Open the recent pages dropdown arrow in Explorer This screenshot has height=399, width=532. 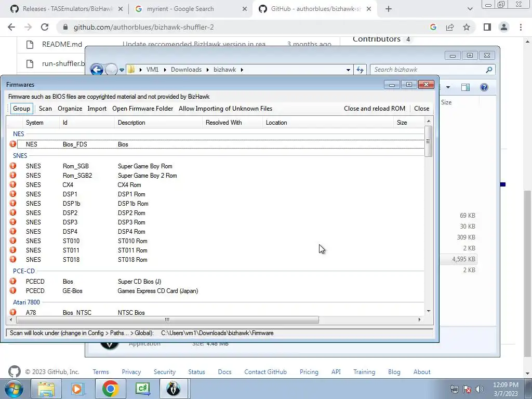click(x=122, y=70)
